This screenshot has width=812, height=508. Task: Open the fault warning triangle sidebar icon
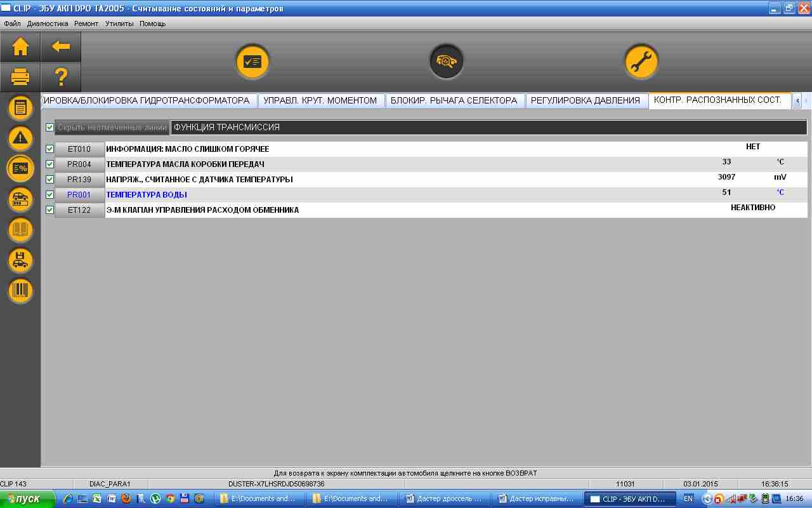(x=20, y=138)
